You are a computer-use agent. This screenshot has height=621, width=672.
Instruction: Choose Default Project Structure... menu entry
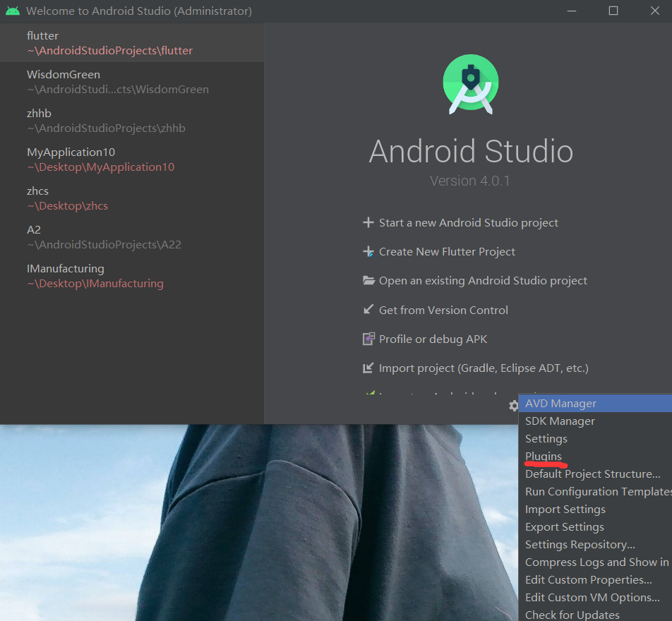pos(595,474)
